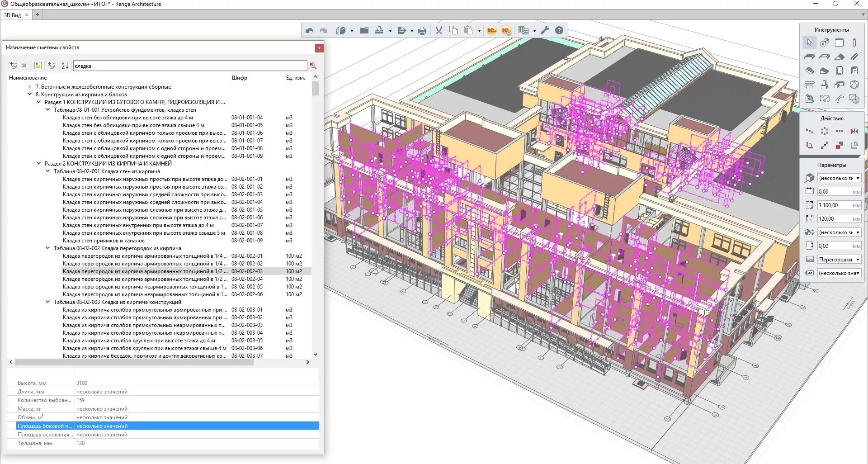Select the beam tool icon

(x=854, y=57)
